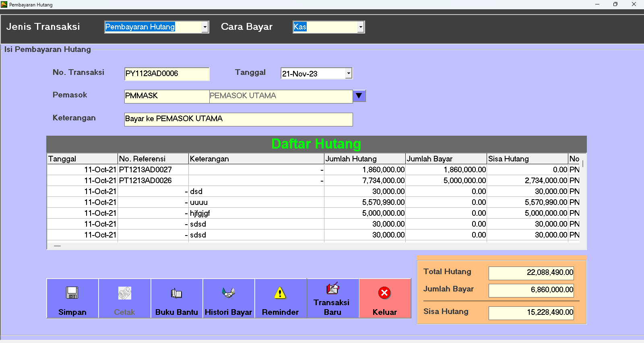The image size is (644, 343).
Task: Start Transaksi Baru via its icon
Action: 332,288
